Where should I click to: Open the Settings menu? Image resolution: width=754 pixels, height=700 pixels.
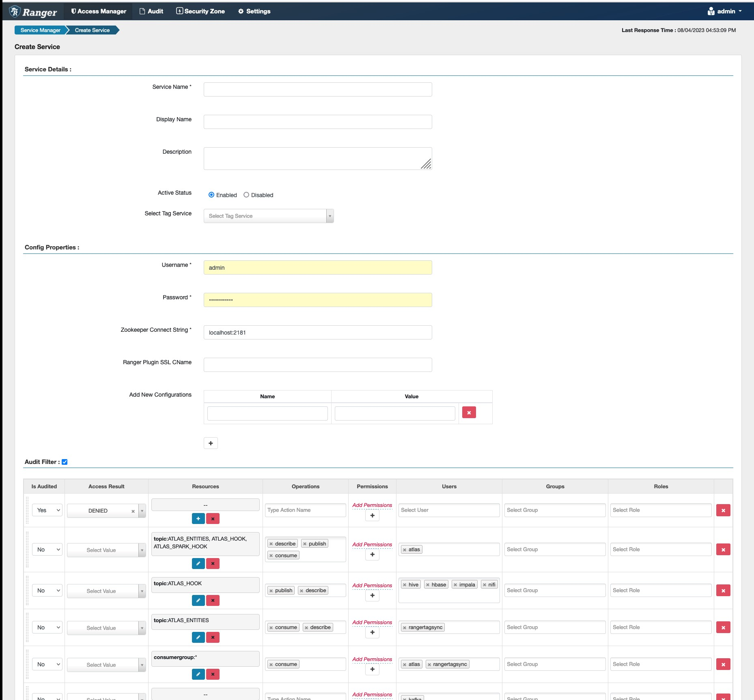254,11
